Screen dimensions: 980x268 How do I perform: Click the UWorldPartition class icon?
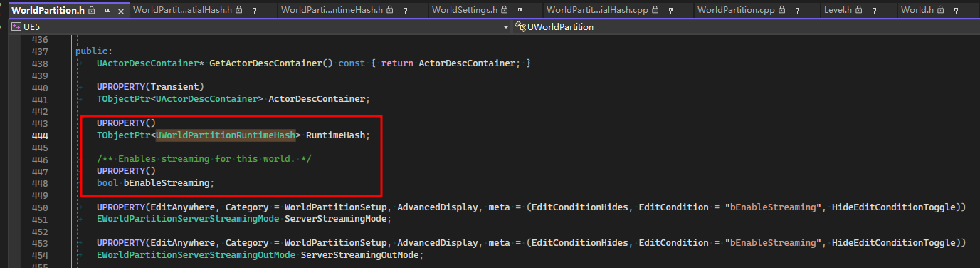(x=520, y=27)
